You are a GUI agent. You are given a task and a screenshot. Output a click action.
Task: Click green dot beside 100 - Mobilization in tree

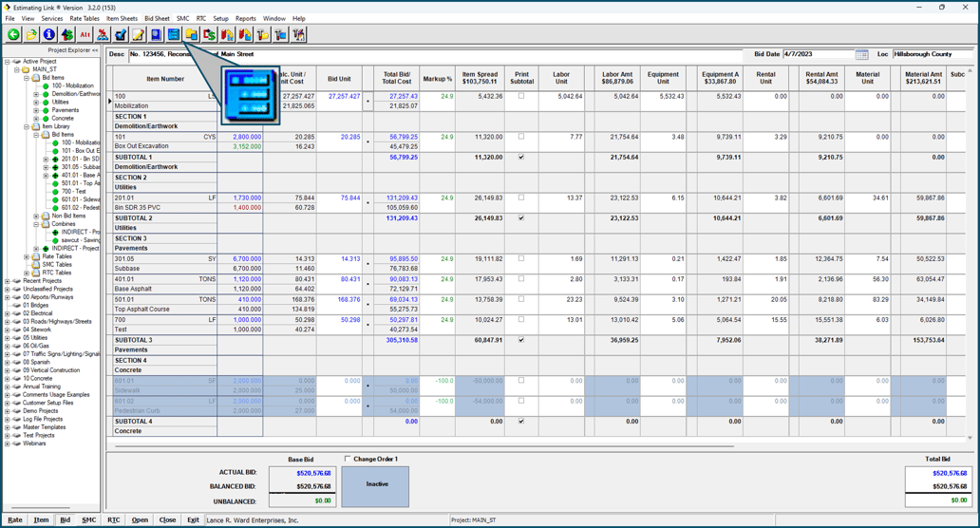[x=46, y=85]
